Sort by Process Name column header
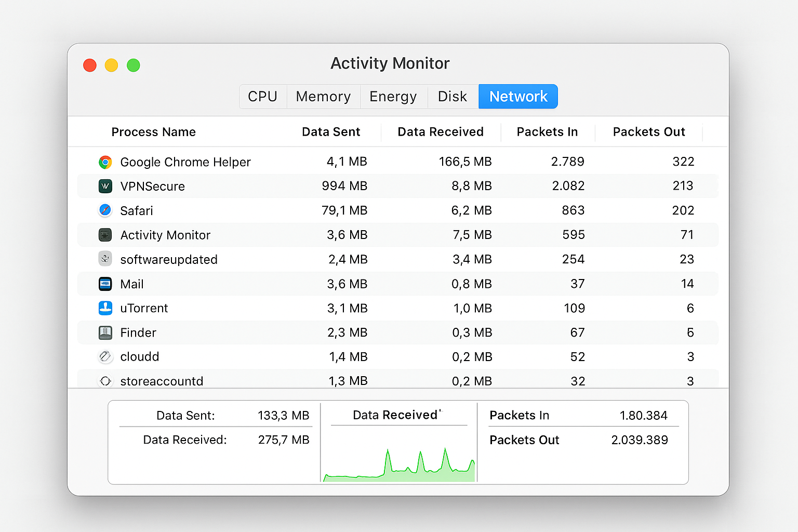Screen dimensions: 798x532 pos(154,132)
